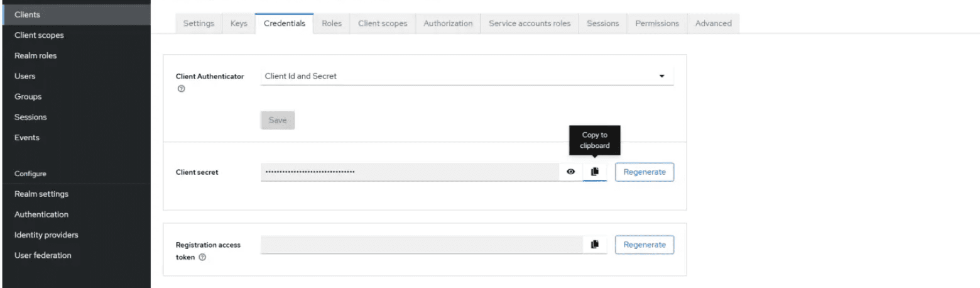Regenerate the registration access token
Viewport: 980px width, 288px height.
pos(645,245)
